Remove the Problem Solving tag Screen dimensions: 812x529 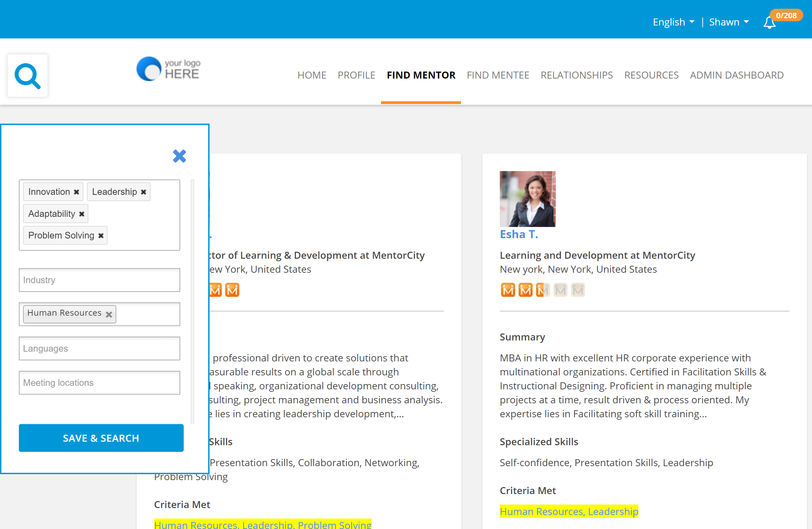(x=101, y=236)
